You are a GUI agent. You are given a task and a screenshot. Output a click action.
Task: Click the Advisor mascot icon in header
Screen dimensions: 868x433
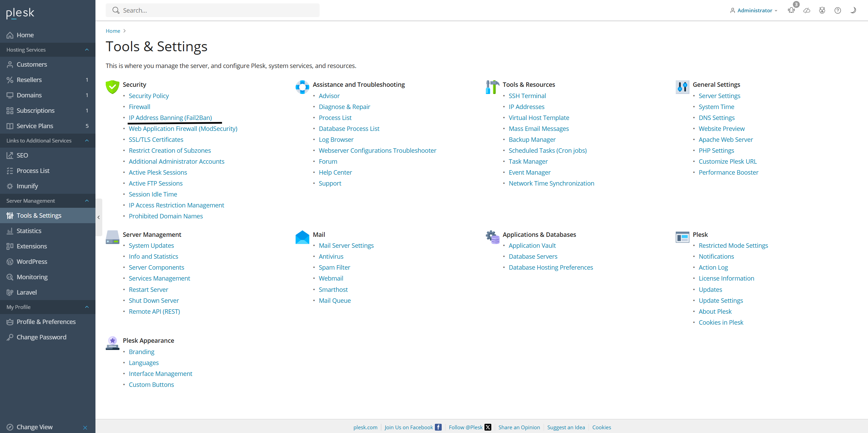(822, 10)
